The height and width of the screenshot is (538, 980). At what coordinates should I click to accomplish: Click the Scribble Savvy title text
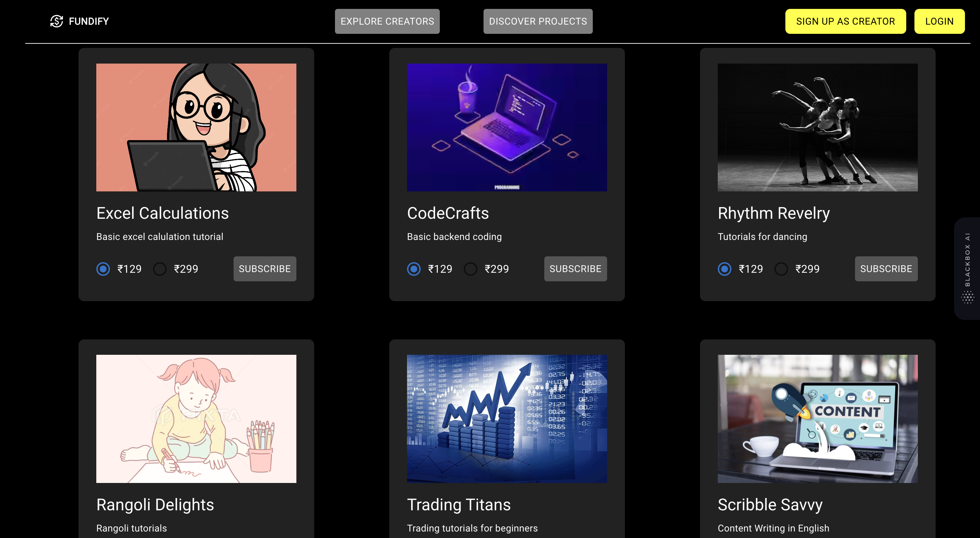(770, 505)
